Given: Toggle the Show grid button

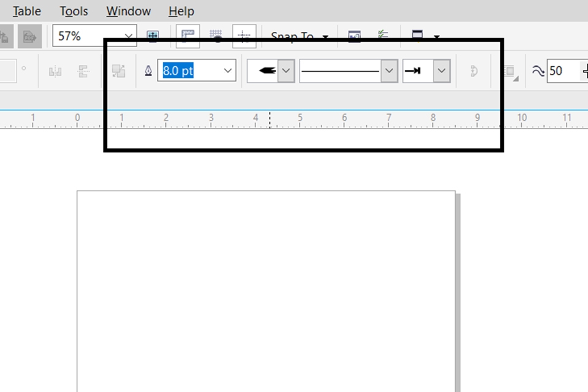Looking at the screenshot, I should tap(216, 36).
